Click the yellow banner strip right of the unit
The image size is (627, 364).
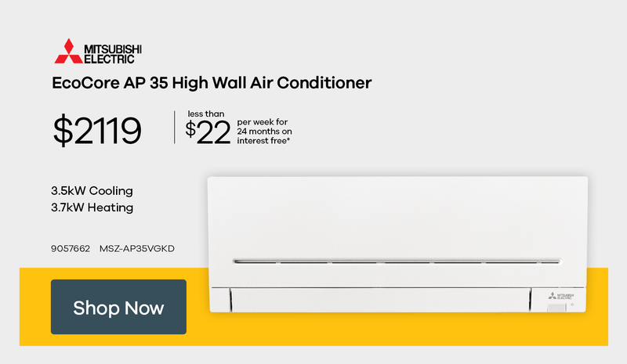click(598, 305)
